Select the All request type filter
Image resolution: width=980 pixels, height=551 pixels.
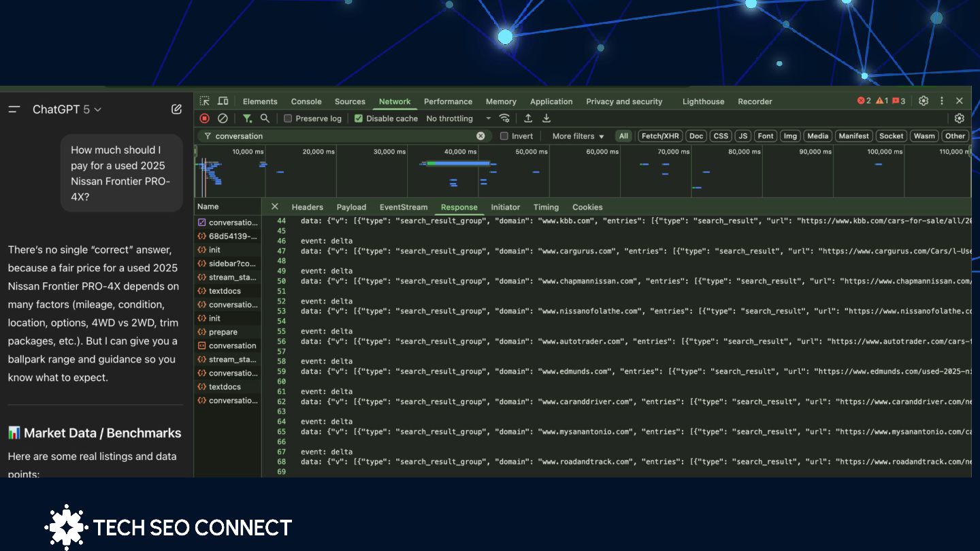click(x=623, y=136)
